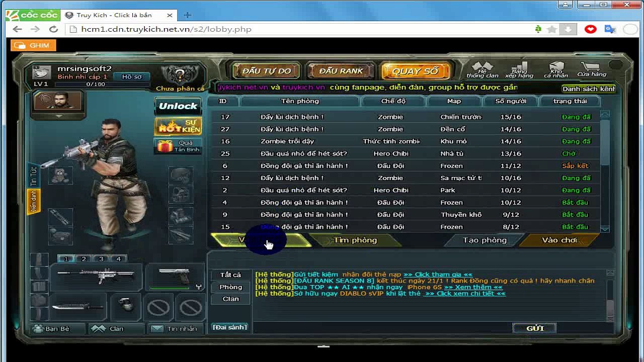Click the question-mark clan emblem icon
Image resolution: width=644 pixels, height=362 pixels.
180,74
